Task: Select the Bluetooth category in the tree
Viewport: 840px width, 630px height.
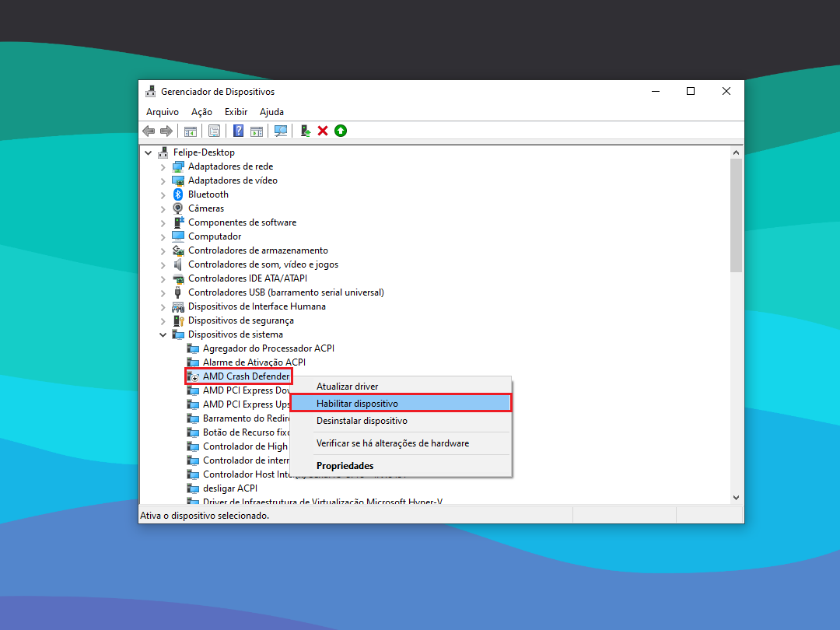Action: [208, 194]
